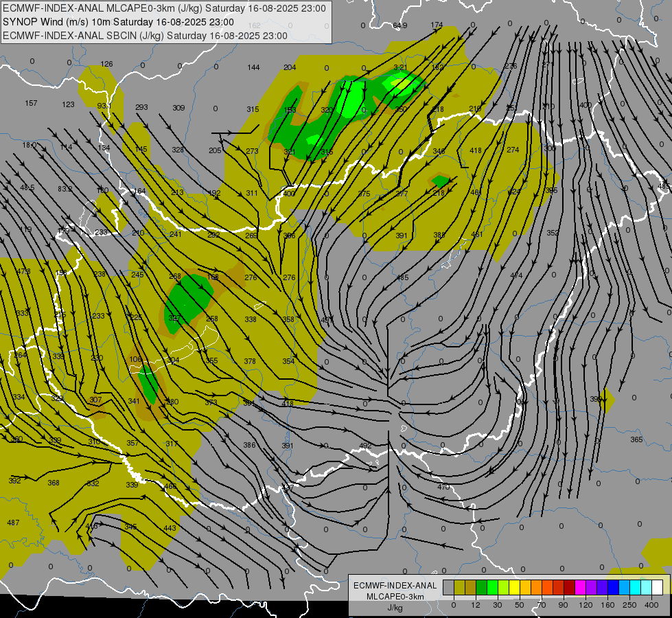Viewport: 672px width, 618px height.
Task: Click the map value 368
Action: (54, 483)
